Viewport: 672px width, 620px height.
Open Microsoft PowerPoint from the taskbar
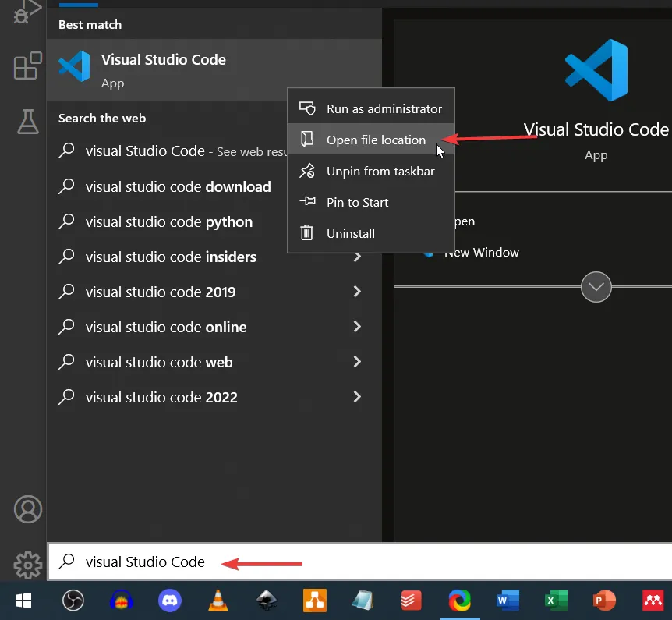604,601
